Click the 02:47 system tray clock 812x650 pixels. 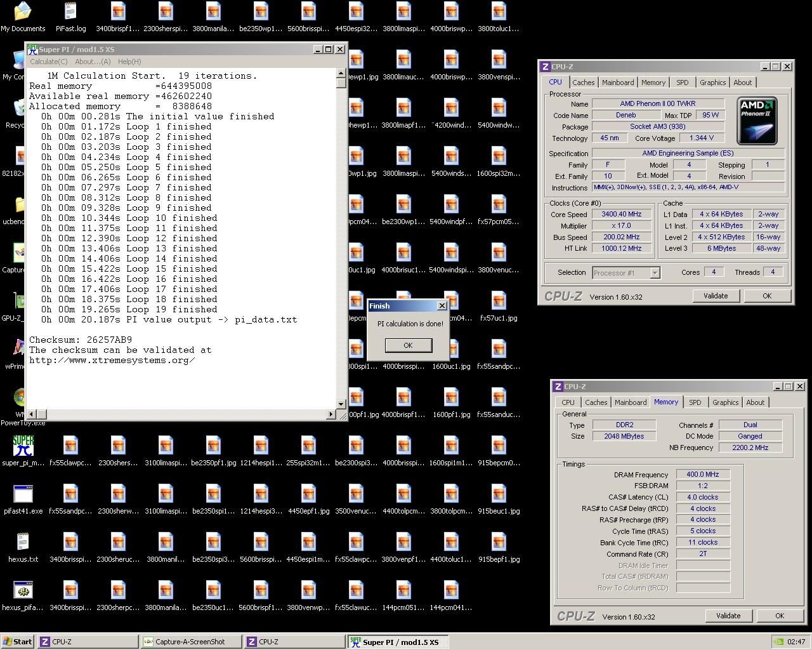click(x=796, y=642)
